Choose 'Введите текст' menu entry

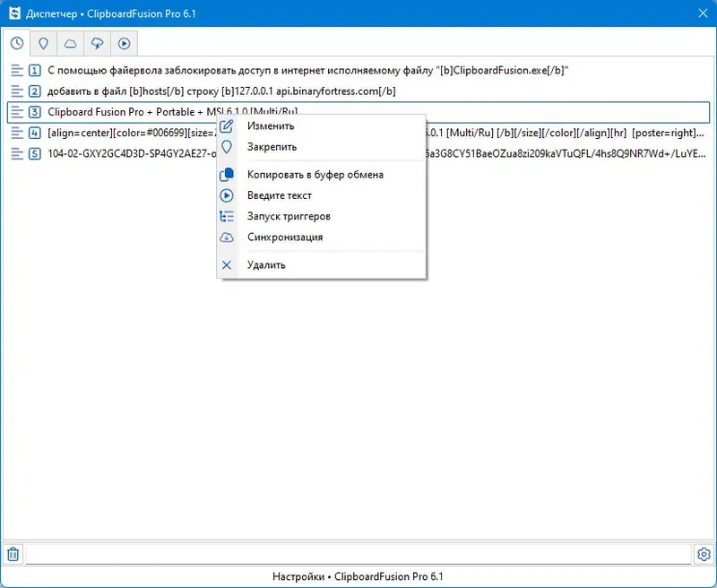(322, 195)
